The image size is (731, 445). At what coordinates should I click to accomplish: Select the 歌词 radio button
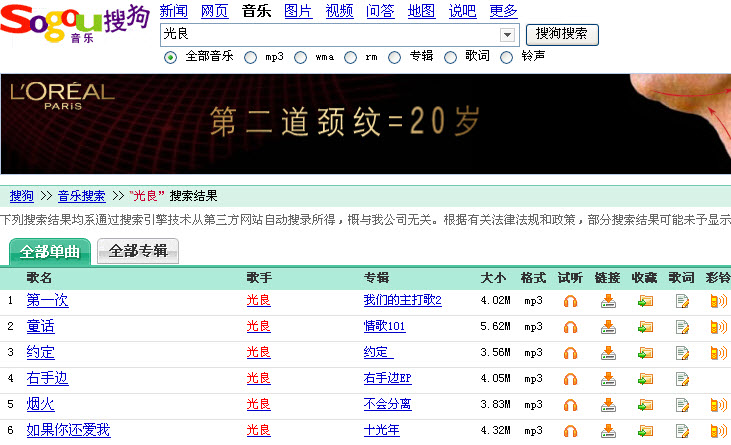tap(450, 57)
